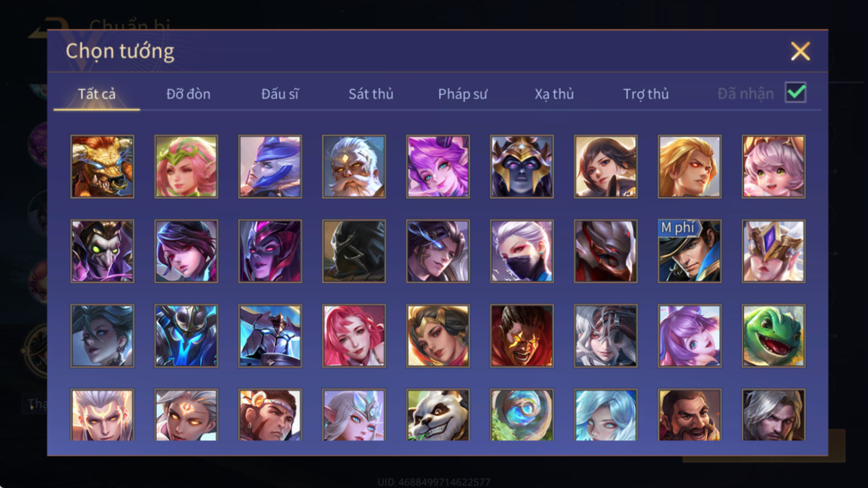Select the masked silver-haired ninja hero
This screenshot has width=868, height=488.
click(521, 251)
